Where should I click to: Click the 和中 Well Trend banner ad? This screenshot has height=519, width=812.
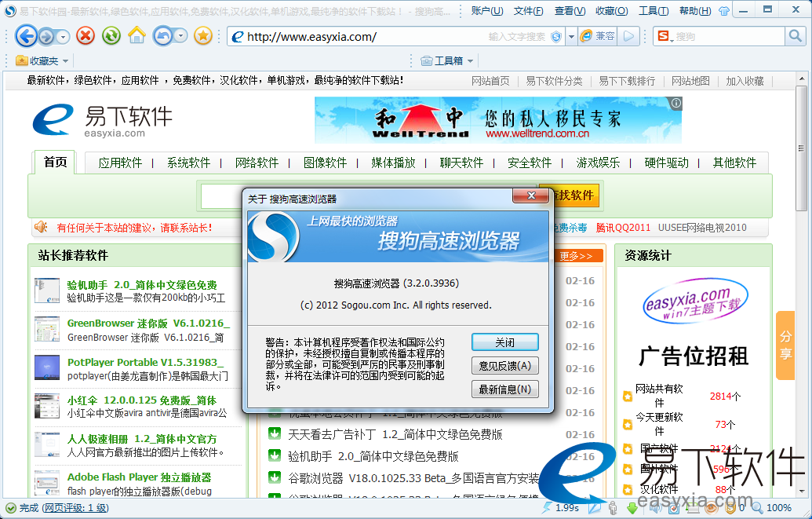498,120
